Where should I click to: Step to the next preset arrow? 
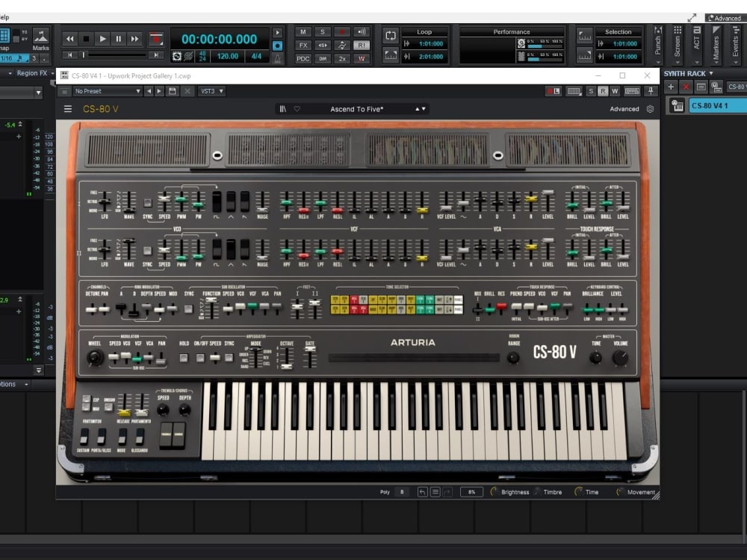tap(424, 109)
